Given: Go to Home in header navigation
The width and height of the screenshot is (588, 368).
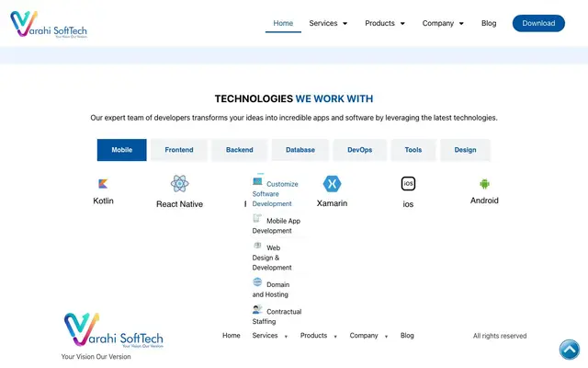Looking at the screenshot, I should click(283, 23).
